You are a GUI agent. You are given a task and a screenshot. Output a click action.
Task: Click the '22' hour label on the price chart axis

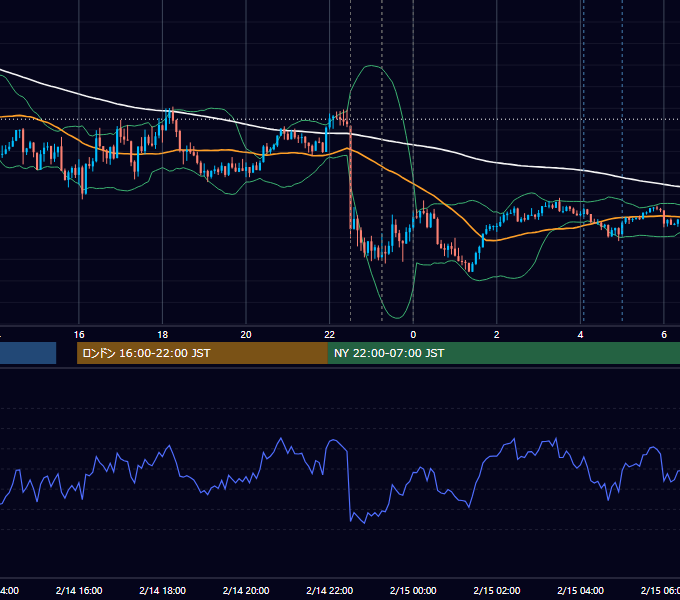click(x=330, y=334)
